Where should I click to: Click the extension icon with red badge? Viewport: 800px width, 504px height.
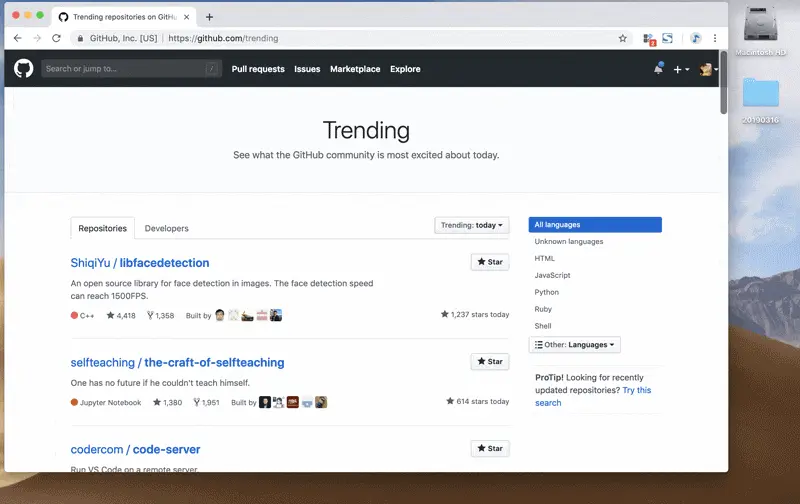tap(649, 39)
